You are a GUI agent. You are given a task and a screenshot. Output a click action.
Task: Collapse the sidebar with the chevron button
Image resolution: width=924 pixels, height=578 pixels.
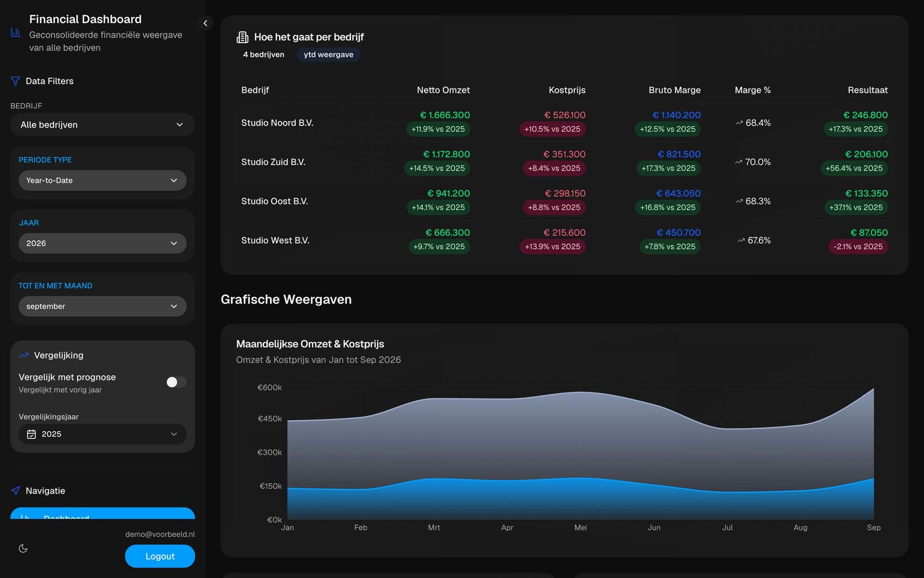click(x=205, y=23)
